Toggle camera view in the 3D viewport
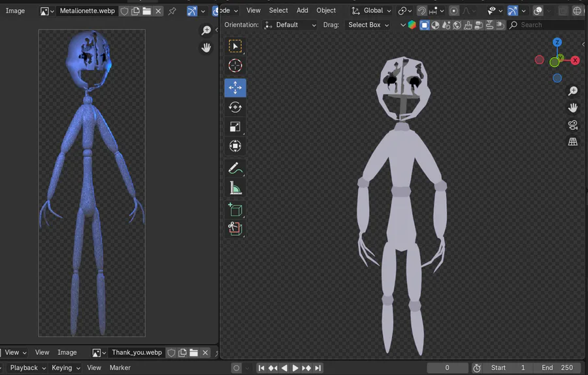Image resolution: width=588 pixels, height=375 pixels. 572,125
